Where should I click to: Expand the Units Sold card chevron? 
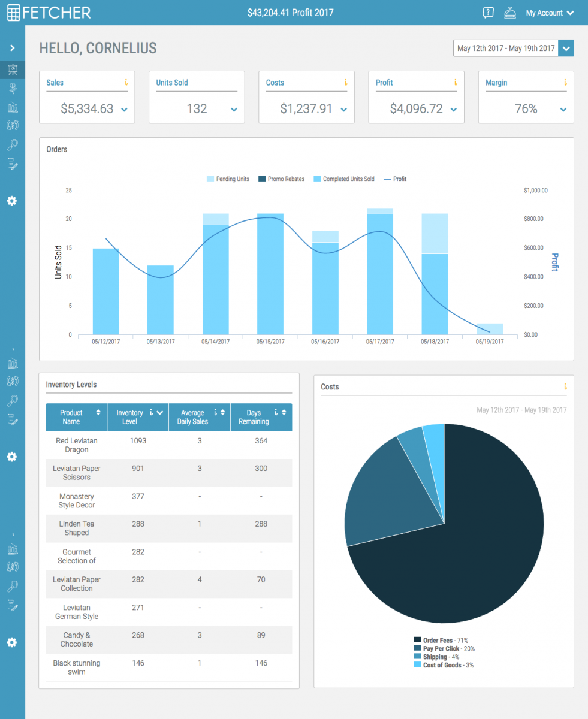coord(234,110)
